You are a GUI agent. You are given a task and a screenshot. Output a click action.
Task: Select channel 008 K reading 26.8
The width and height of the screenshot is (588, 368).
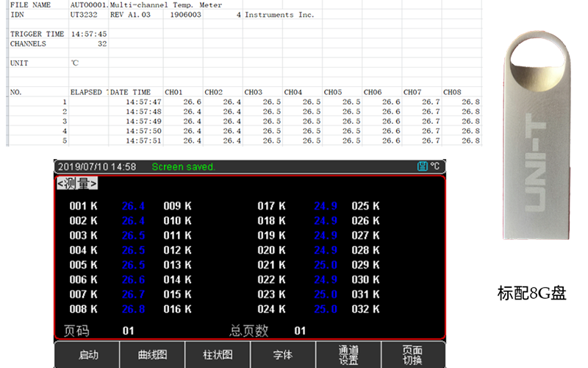(x=133, y=309)
